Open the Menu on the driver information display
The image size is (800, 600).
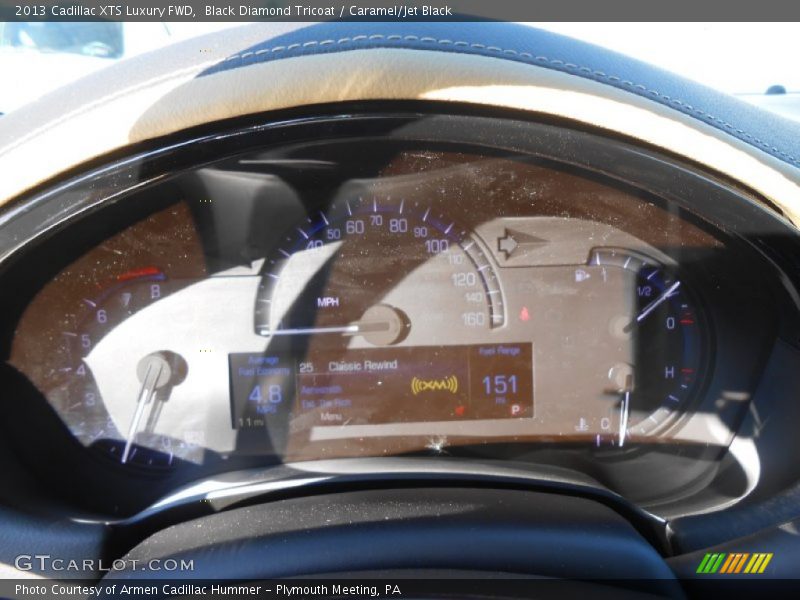(x=328, y=417)
